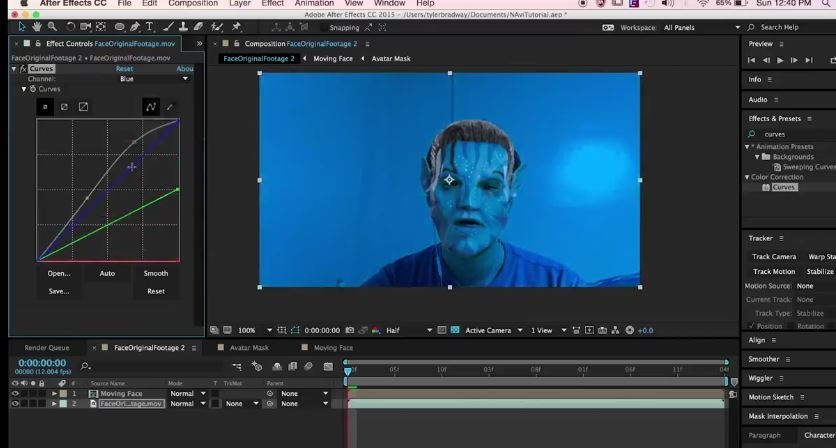This screenshot has width=836, height=448.
Task: Select the curve point editing tool
Action: click(151, 107)
